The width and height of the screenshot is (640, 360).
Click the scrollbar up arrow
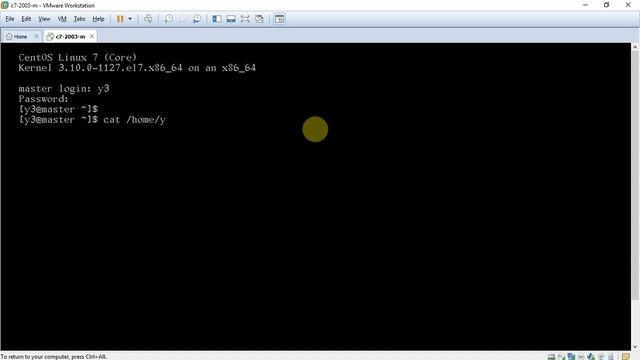click(x=635, y=47)
